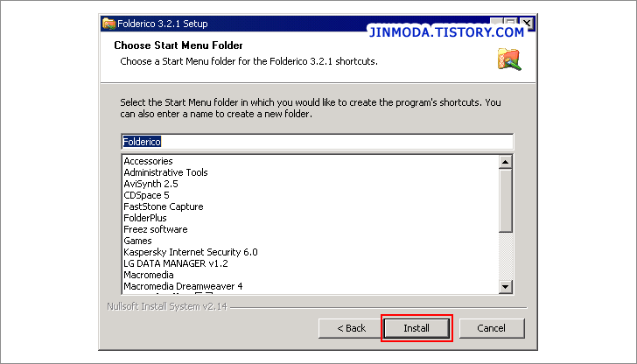This screenshot has width=637, height=364.
Task: Pick the Games folder
Action: pyautogui.click(x=137, y=241)
